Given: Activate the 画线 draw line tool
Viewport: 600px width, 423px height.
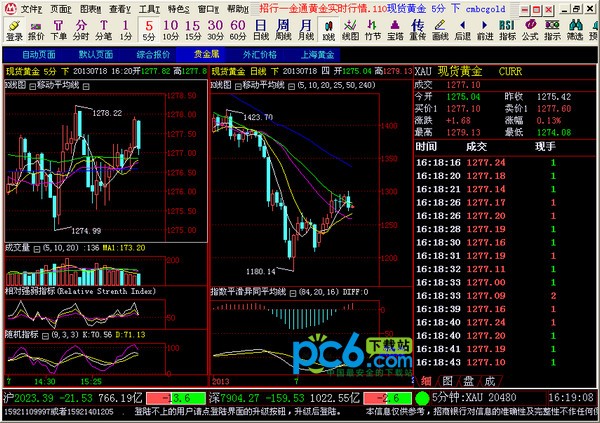Looking at the screenshot, I should [440, 30].
